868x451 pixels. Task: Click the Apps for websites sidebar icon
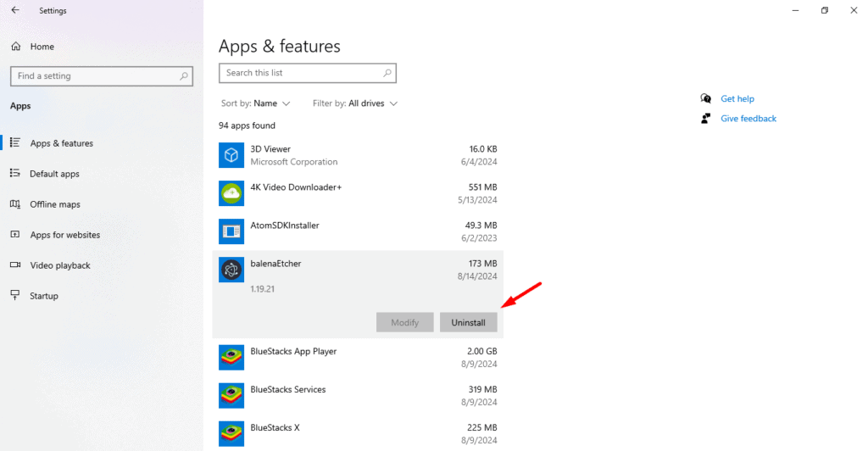(15, 235)
